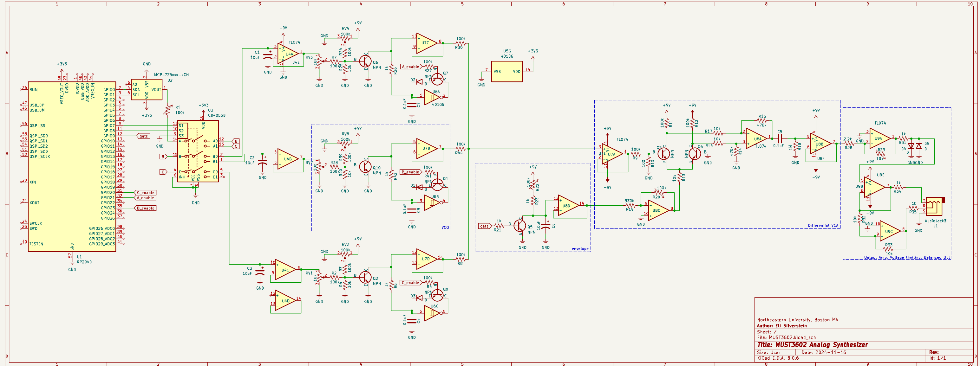Screen dimensions: 980x366
Task: Select the VCO dashed-box section label
Action: pos(446,227)
